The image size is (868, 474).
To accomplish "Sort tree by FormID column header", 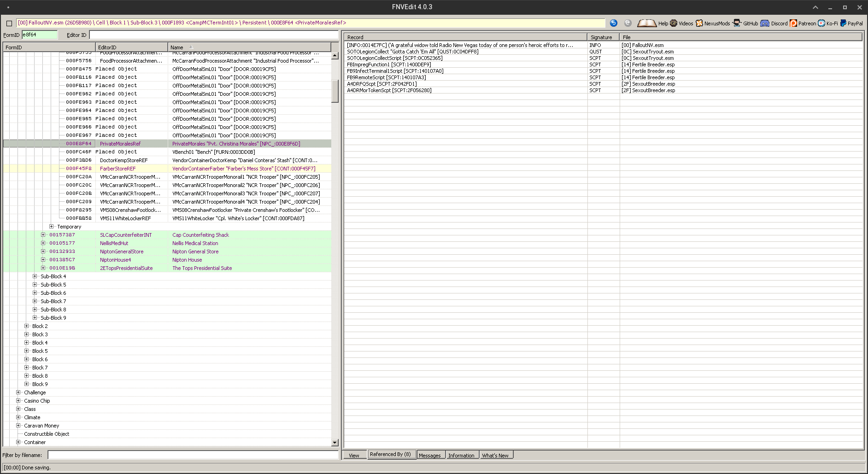I will coord(49,47).
